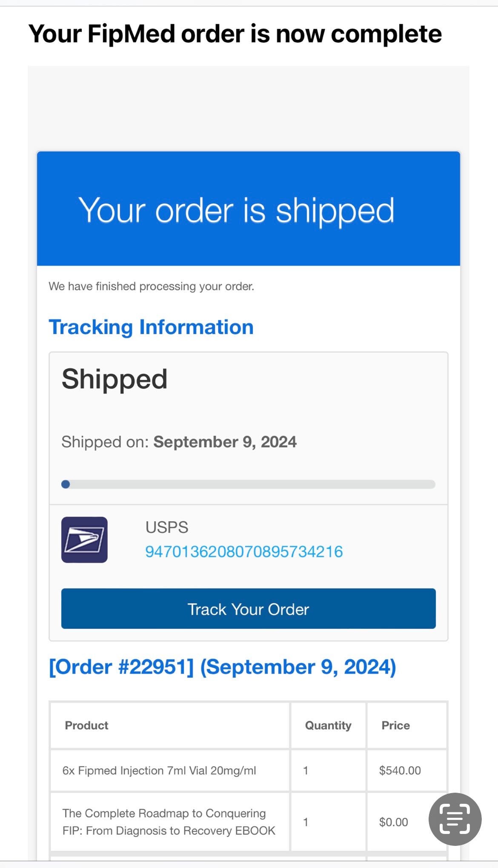The image size is (498, 868).
Task: Select the Fipmed Injection 7ml Vial product row
Action: (x=159, y=771)
